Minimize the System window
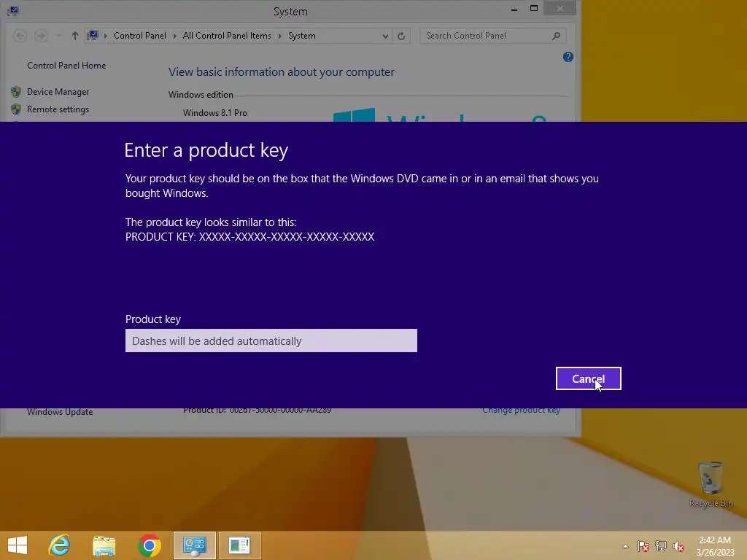The width and height of the screenshot is (747, 560). 514,9
